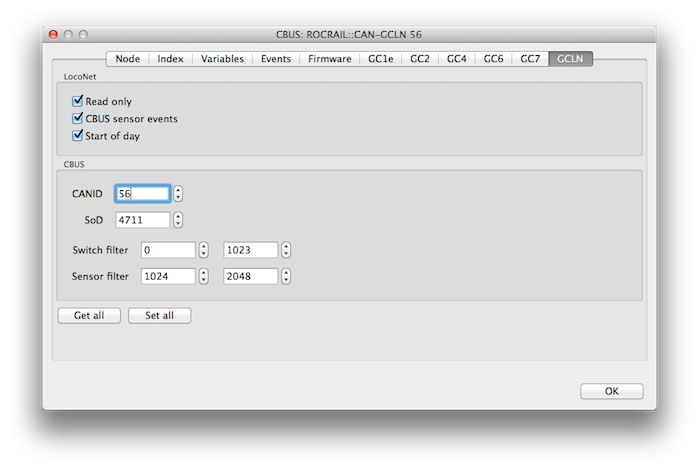Click the Switch filter maximum stepper
Image resolution: width=699 pixels, height=469 pixels.
coord(286,250)
